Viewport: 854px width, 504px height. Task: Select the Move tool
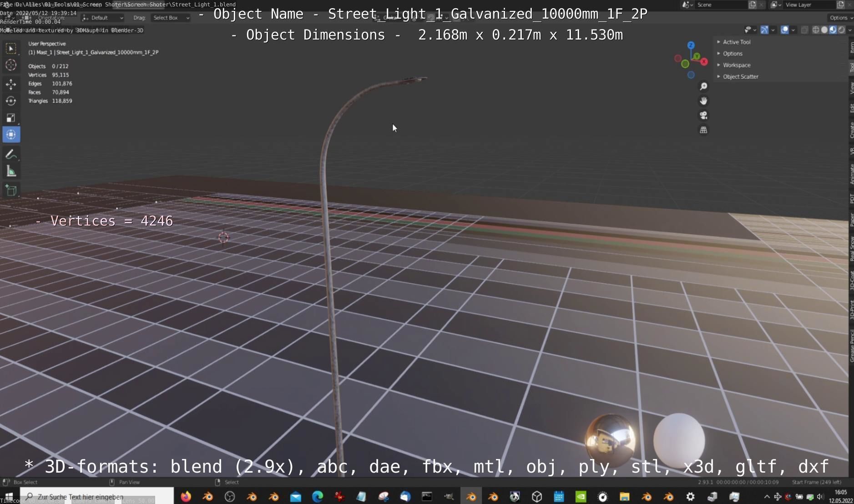pyautogui.click(x=11, y=84)
